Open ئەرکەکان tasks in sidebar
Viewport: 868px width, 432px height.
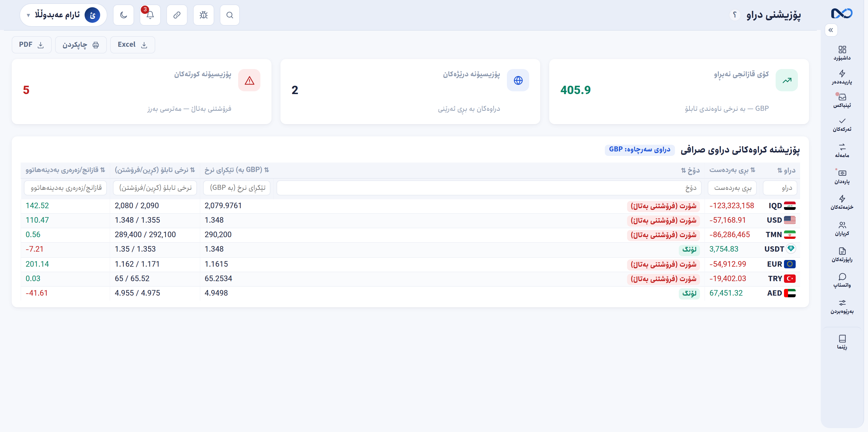point(842,124)
